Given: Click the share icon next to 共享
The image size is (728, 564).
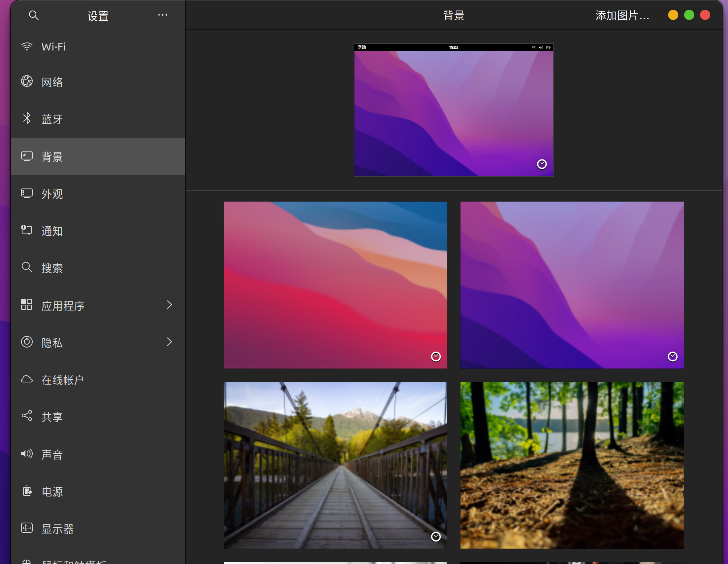Looking at the screenshot, I should [27, 416].
